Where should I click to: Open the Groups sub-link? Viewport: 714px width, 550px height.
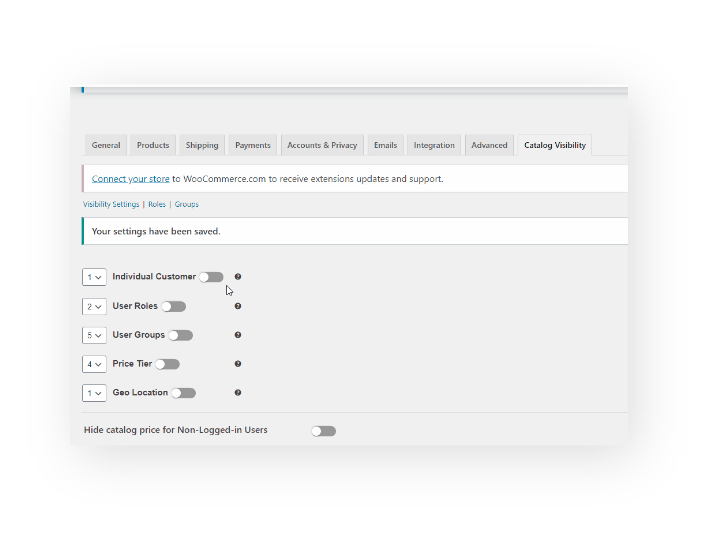[x=187, y=204]
